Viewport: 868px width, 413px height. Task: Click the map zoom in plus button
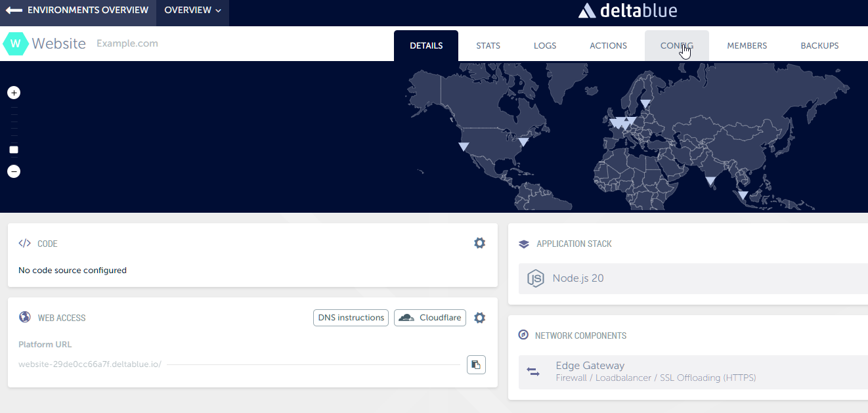click(14, 93)
